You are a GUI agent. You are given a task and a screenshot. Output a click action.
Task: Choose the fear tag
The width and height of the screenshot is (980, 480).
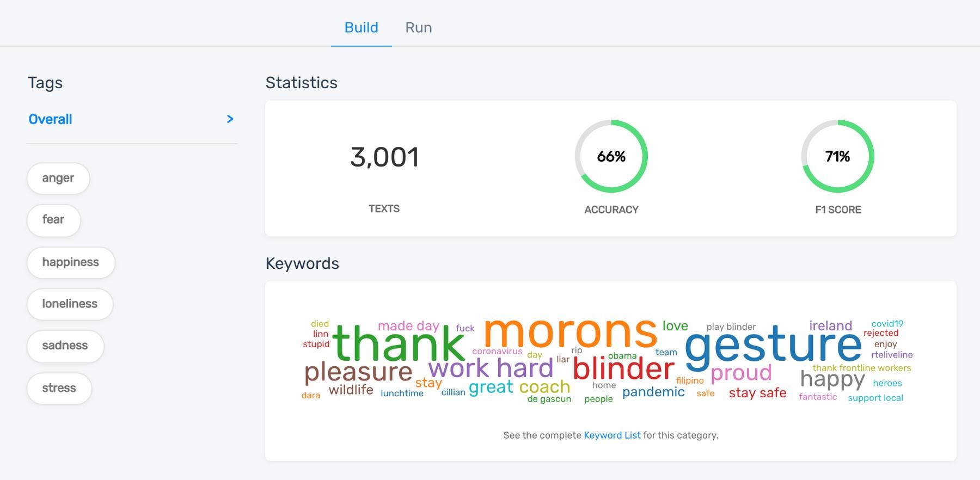pos(53,220)
